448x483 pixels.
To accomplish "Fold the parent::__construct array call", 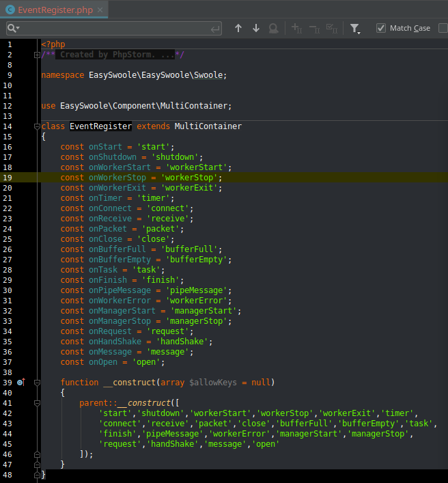I will tap(36, 403).
